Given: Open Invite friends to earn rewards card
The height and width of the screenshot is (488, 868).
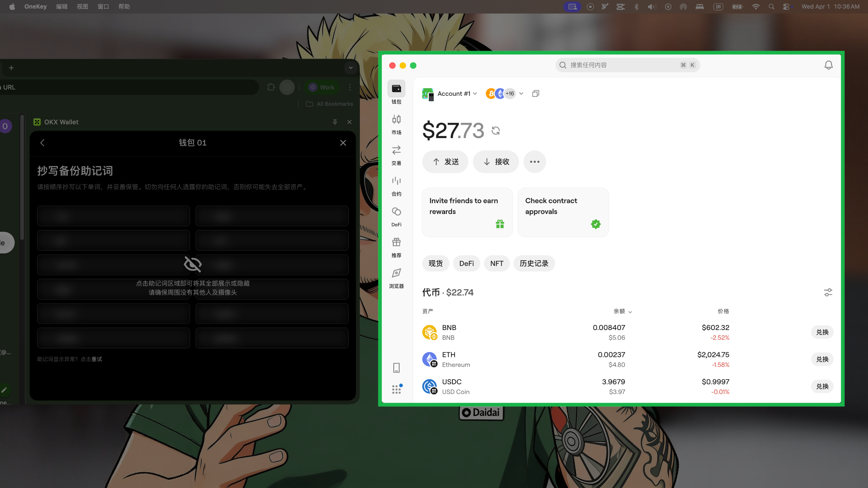Looking at the screenshot, I should (467, 212).
